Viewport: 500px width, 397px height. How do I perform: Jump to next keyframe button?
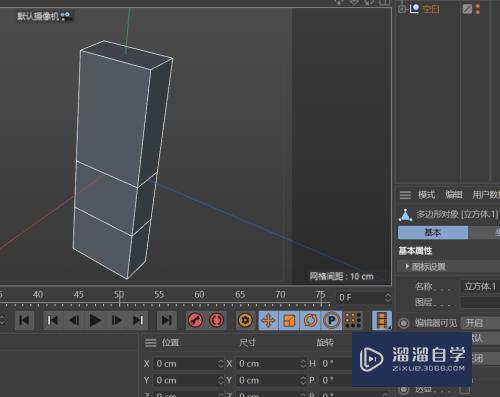tap(138, 321)
